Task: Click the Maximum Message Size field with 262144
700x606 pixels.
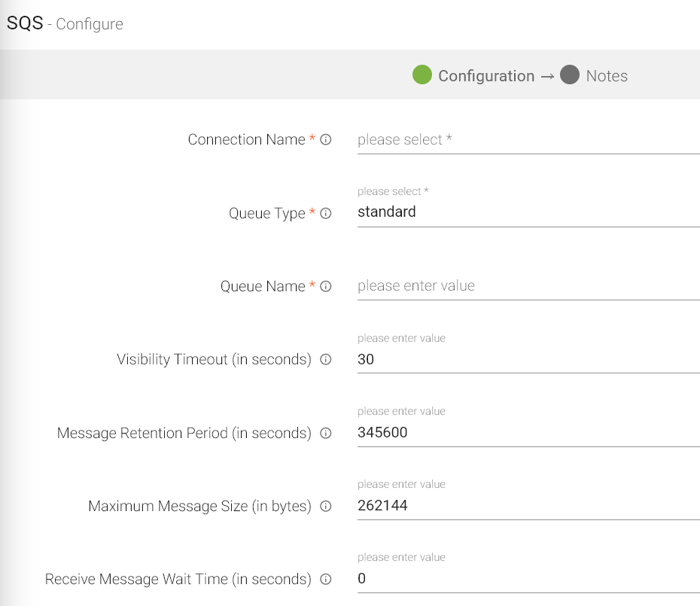Action: [x=528, y=506]
